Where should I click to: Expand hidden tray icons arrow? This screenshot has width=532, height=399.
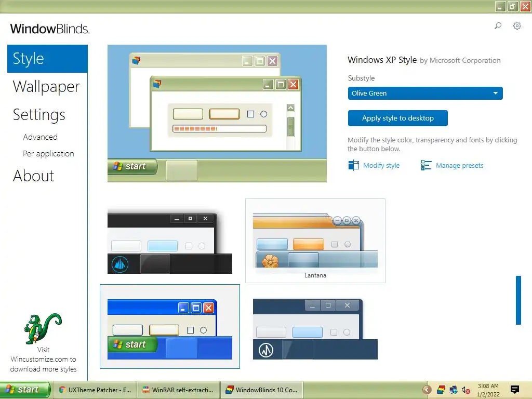(x=427, y=390)
